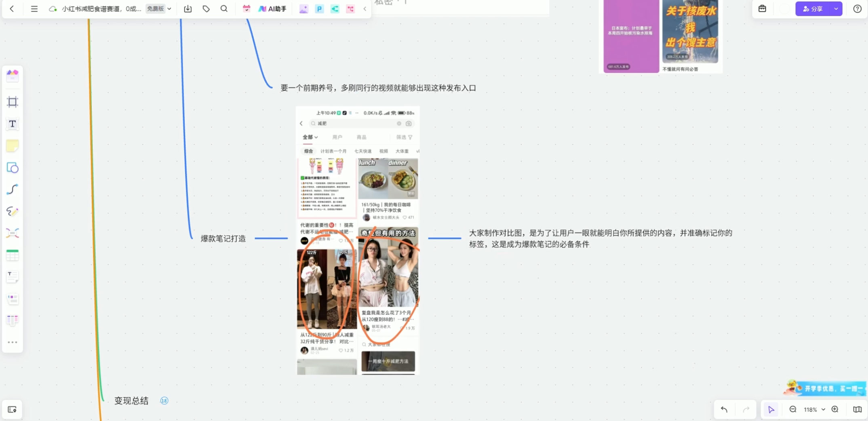Toggle the selection cursor tool
The width and height of the screenshot is (868, 421).
pyautogui.click(x=771, y=409)
